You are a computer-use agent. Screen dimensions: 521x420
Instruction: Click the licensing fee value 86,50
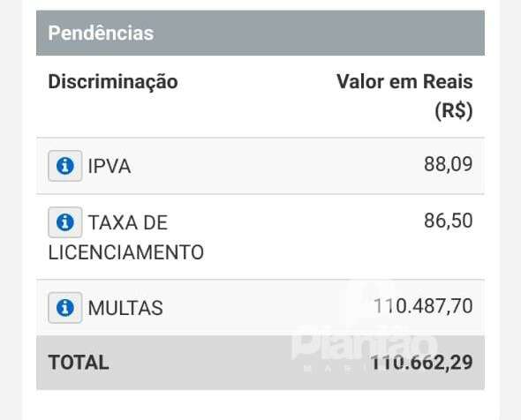click(448, 221)
